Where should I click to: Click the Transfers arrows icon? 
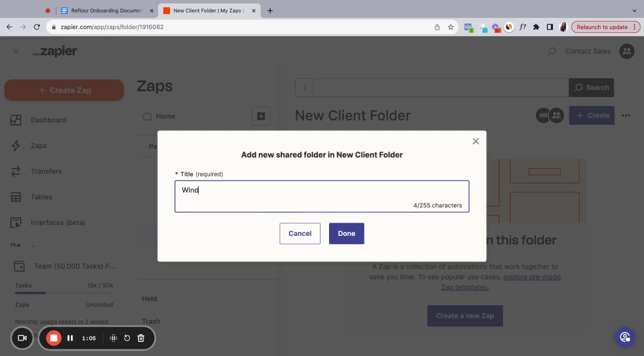pos(16,171)
